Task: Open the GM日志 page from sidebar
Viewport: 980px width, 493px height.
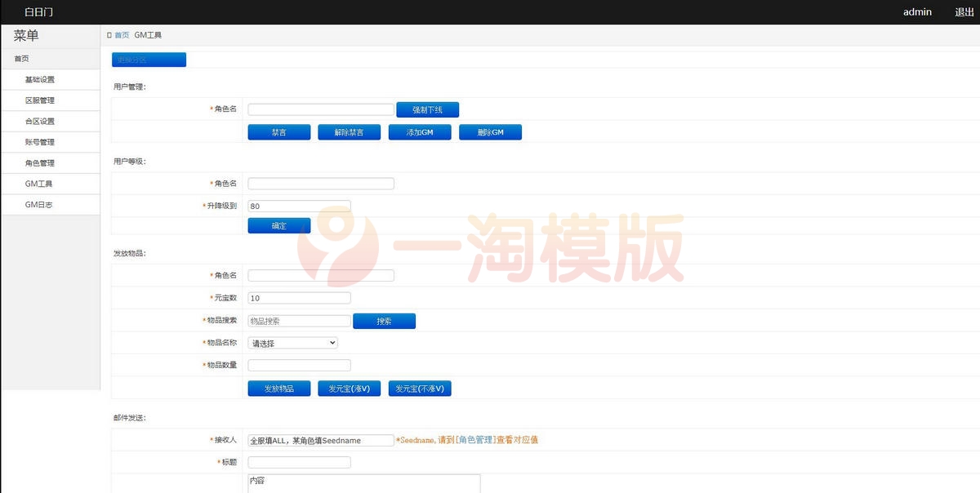Action: click(36, 204)
